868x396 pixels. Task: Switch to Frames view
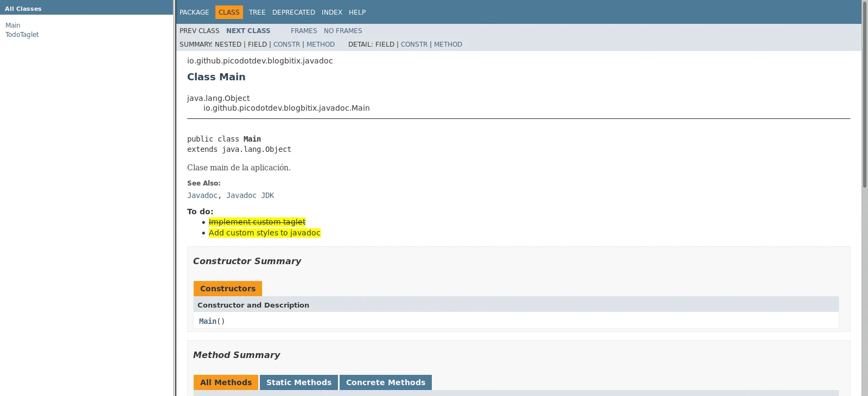pos(304,31)
